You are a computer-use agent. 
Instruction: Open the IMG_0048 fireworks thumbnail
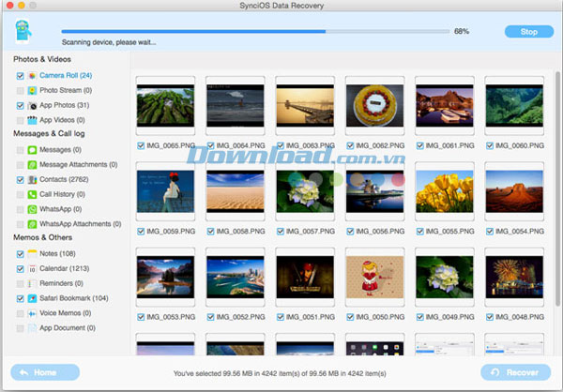(x=514, y=278)
